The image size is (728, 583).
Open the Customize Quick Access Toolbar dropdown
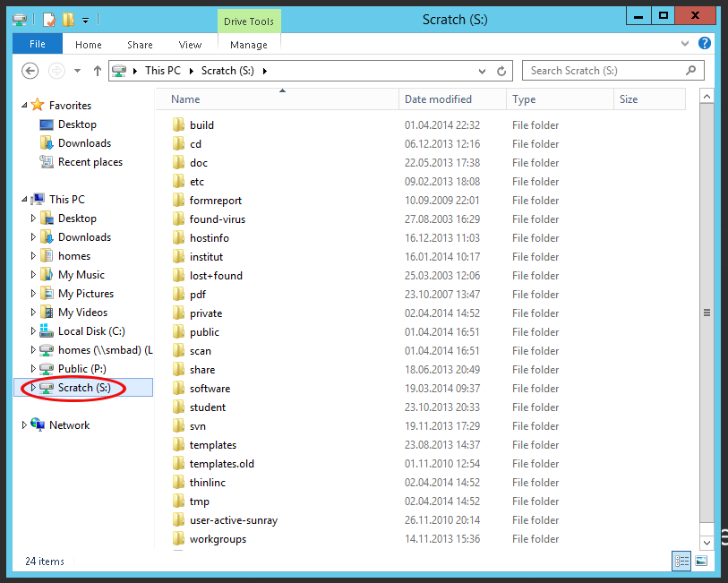tap(85, 20)
